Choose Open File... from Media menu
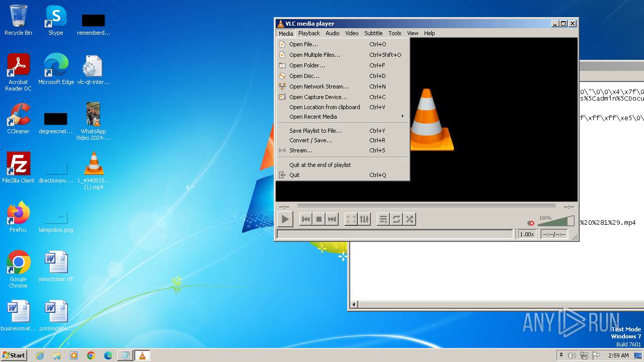 click(x=343, y=44)
